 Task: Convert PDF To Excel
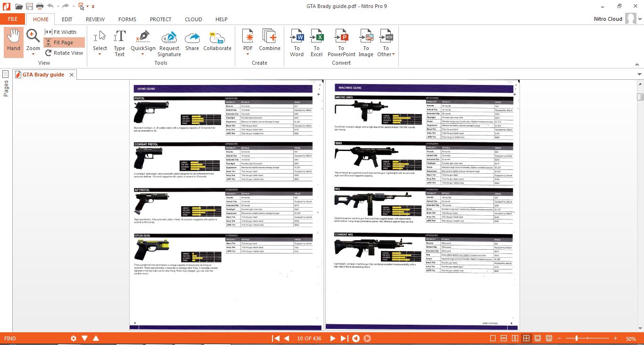point(316,43)
